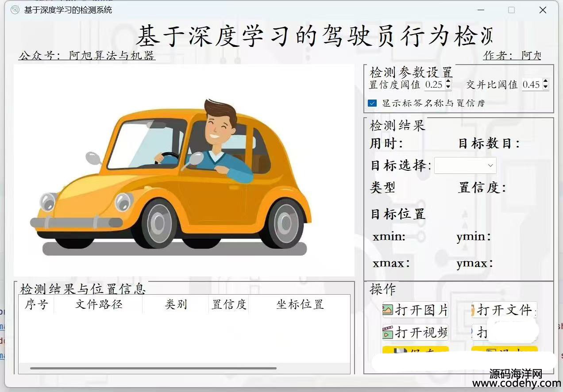Click the app icon in the title bar
Viewport: 563px width, 392px height.
pyautogui.click(x=15, y=10)
